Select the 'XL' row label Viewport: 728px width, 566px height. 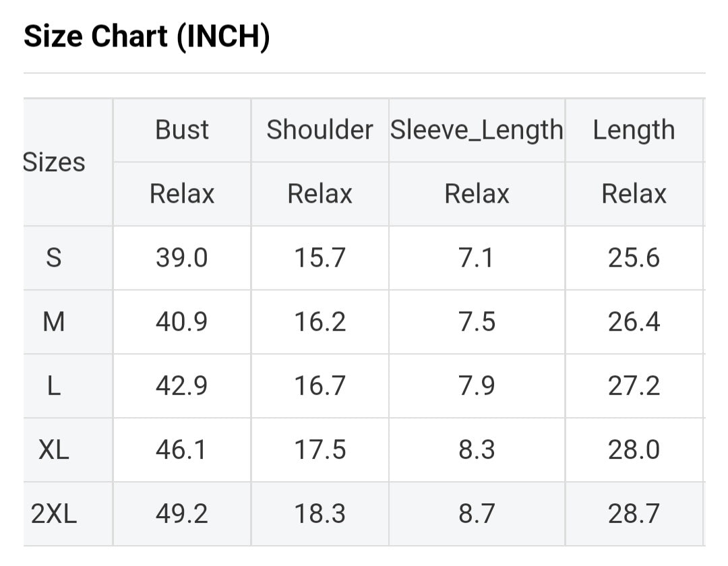pos(54,450)
